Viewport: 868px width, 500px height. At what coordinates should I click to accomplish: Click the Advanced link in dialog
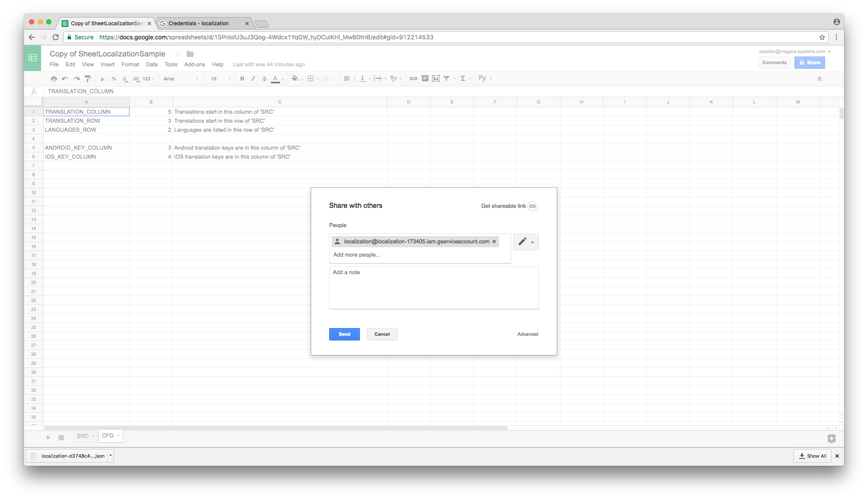pyautogui.click(x=527, y=334)
